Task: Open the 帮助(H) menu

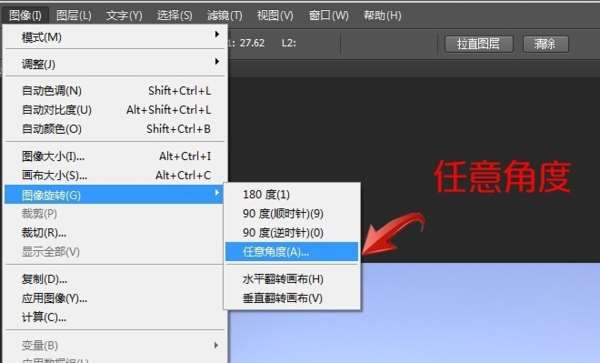Action: [382, 16]
